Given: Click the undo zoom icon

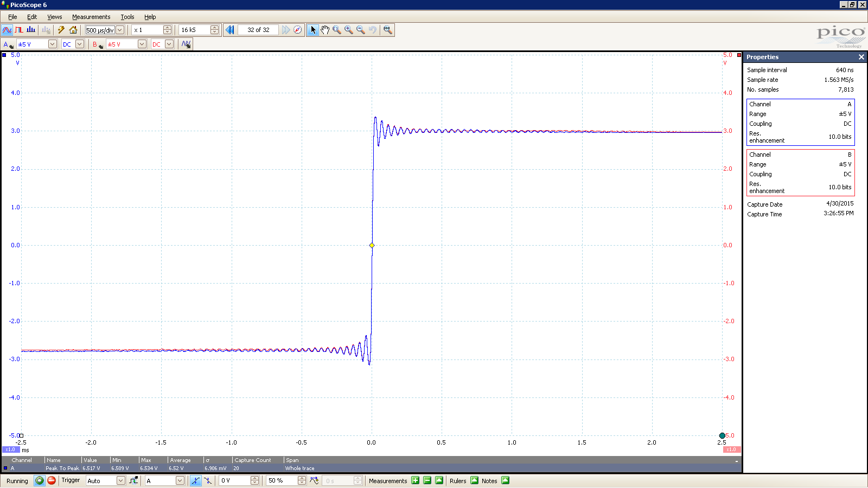Looking at the screenshot, I should (x=373, y=30).
